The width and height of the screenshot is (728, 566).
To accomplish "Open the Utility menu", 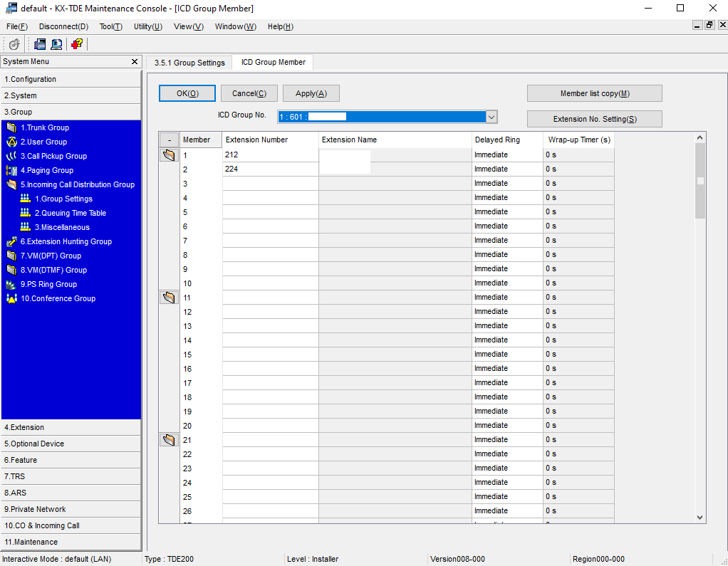I will [x=148, y=26].
